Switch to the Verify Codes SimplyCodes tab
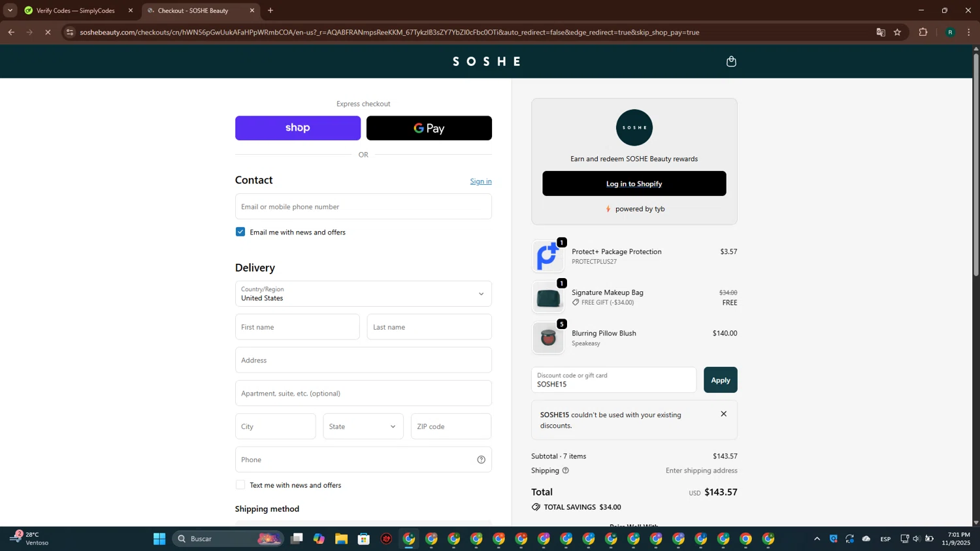 (76, 10)
